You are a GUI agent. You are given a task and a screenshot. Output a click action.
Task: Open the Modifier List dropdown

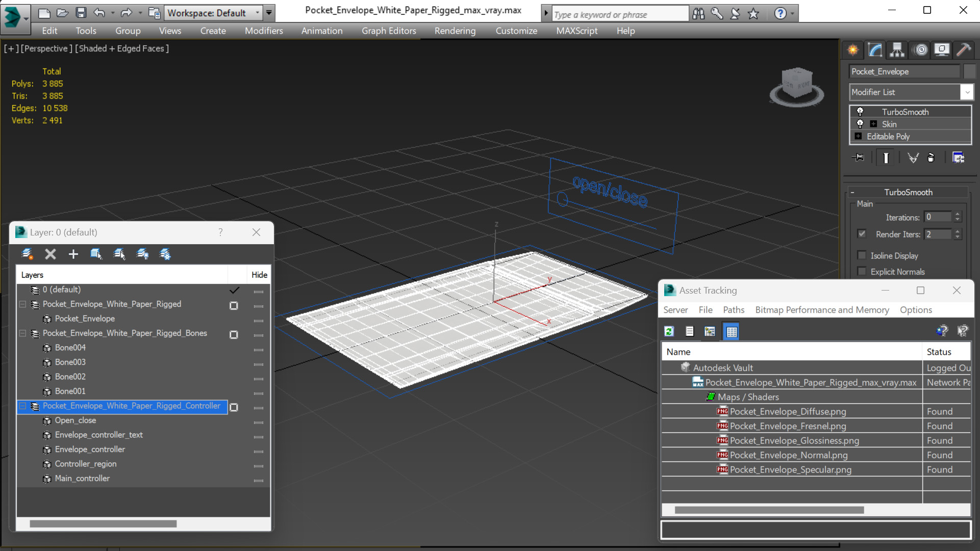pyautogui.click(x=967, y=92)
